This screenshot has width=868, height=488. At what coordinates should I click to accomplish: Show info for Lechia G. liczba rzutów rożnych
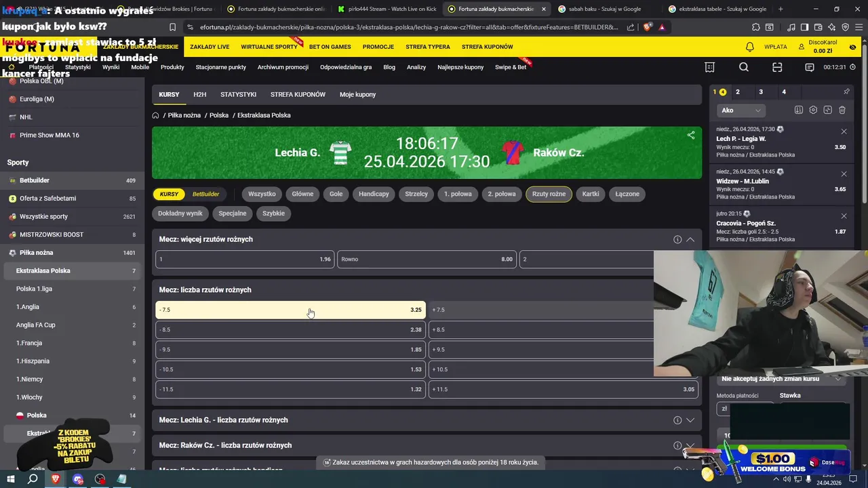(x=677, y=420)
